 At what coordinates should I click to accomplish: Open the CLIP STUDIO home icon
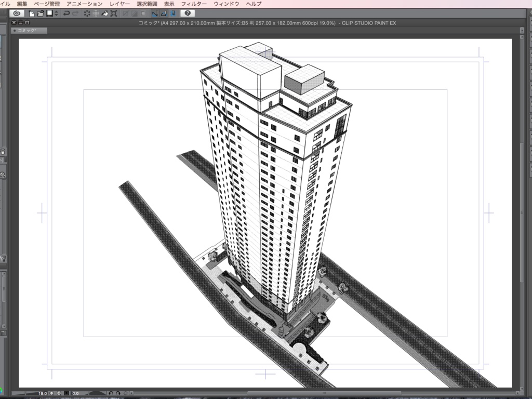pyautogui.click(x=17, y=14)
